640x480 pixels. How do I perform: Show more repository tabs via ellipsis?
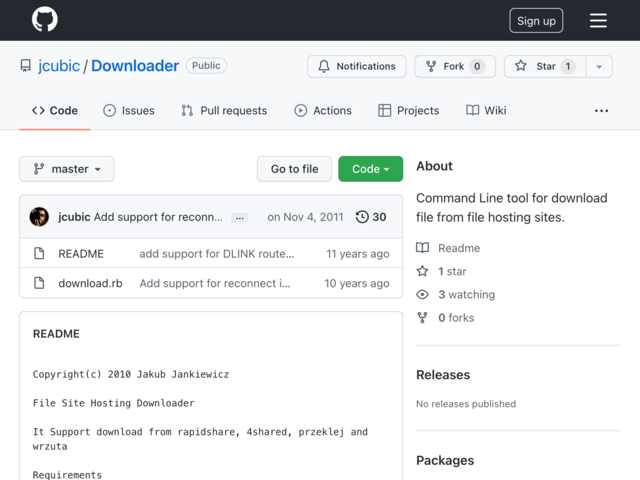601,111
